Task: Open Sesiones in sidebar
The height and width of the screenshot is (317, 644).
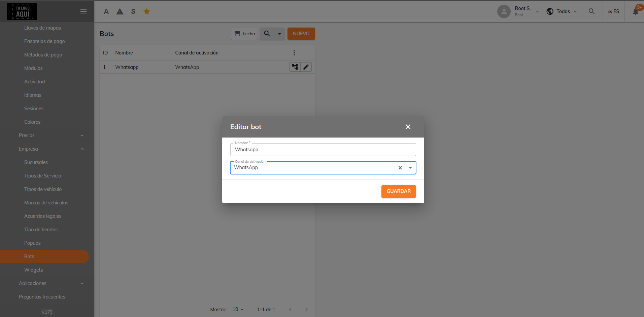Action: pyautogui.click(x=34, y=109)
